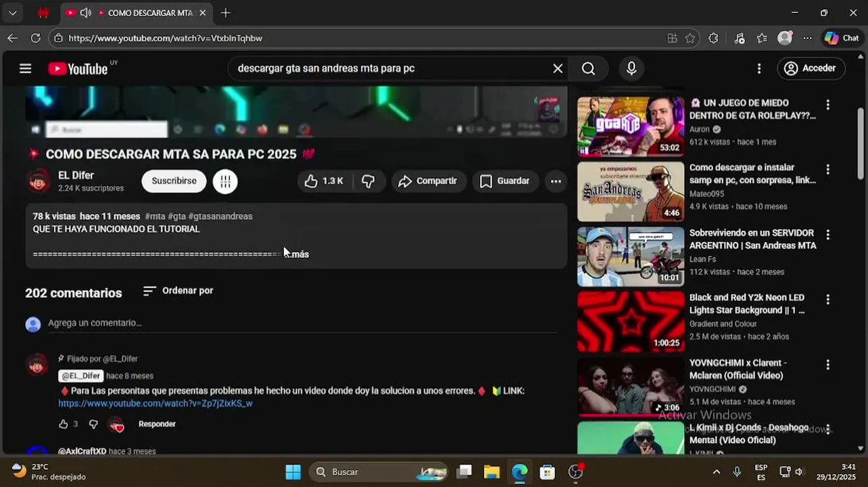The image size is (868, 487).
Task: Reply to the pinned comment with Responder
Action: (157, 424)
